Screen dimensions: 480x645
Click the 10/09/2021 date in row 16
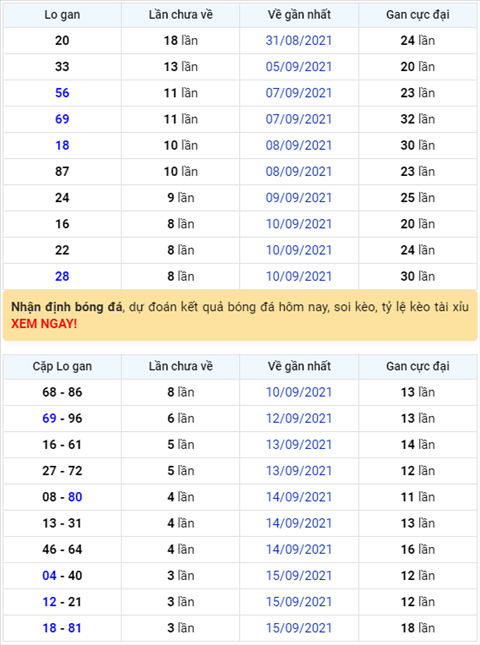coord(299,224)
